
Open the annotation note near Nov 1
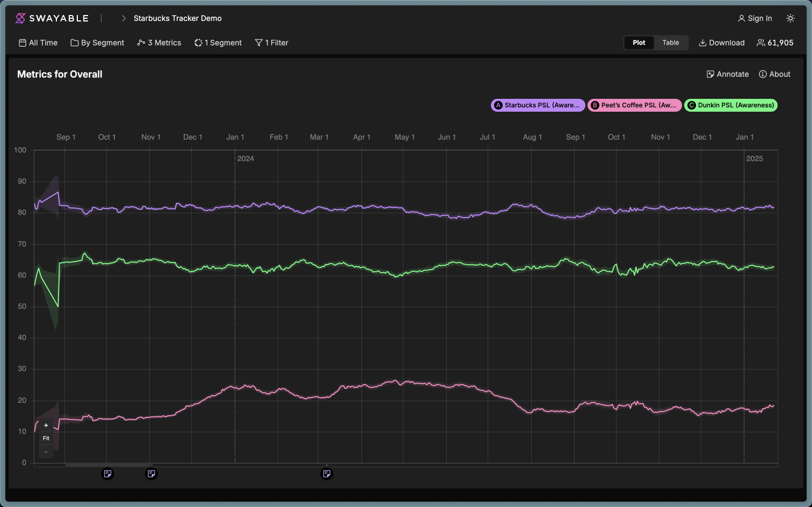(x=151, y=474)
